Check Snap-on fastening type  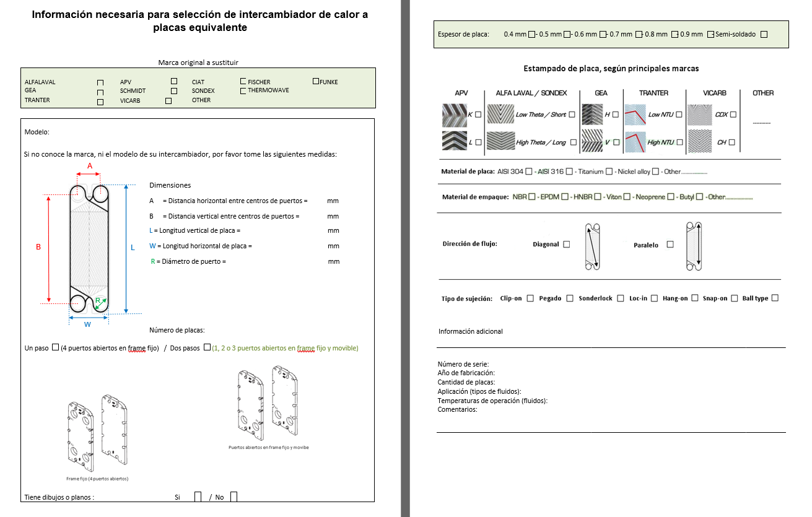(735, 298)
